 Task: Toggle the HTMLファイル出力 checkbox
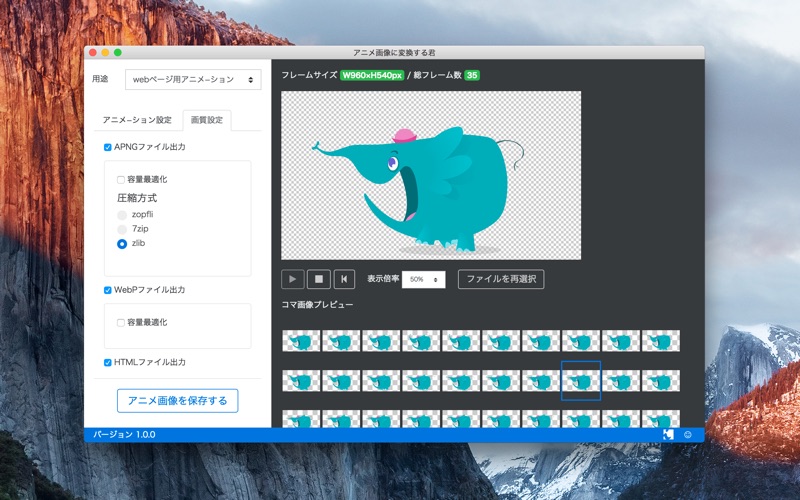click(108, 363)
